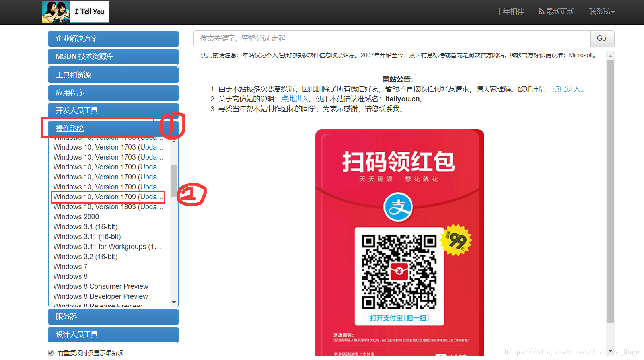644x360 pixels.
Task: Expand the 服务器 category
Action: click(x=113, y=317)
